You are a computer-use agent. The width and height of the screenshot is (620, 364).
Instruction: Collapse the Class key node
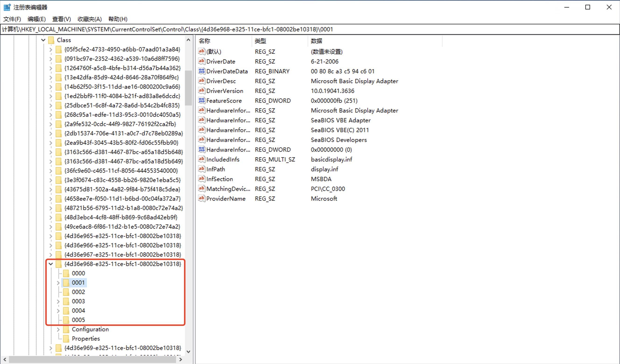pos(43,40)
